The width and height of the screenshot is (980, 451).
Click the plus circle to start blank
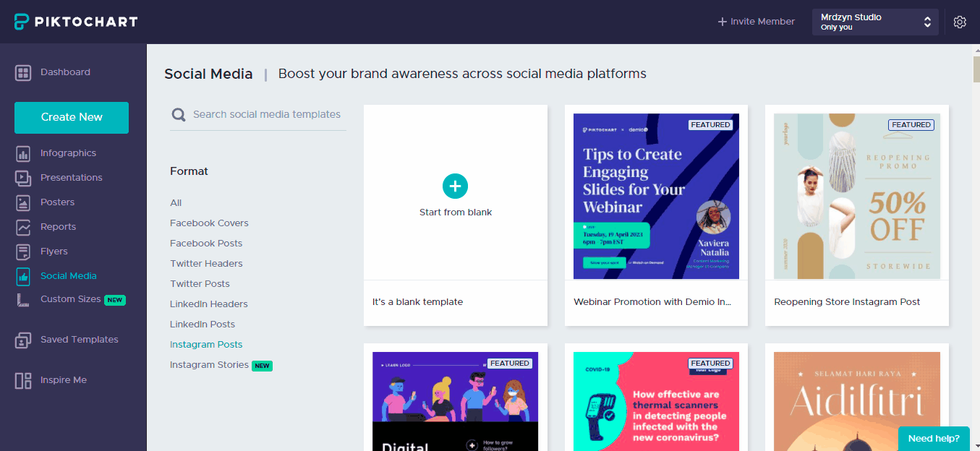coord(455,186)
